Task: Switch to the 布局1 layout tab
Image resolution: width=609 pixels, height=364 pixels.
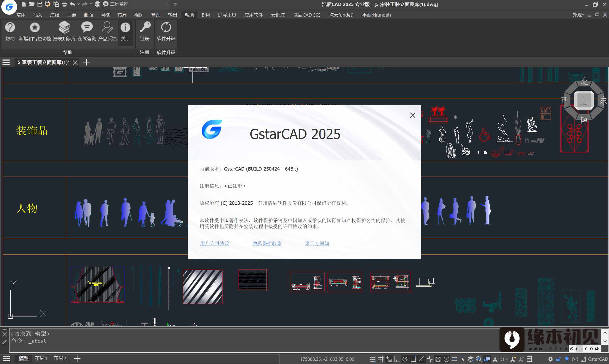Action: tap(41, 358)
